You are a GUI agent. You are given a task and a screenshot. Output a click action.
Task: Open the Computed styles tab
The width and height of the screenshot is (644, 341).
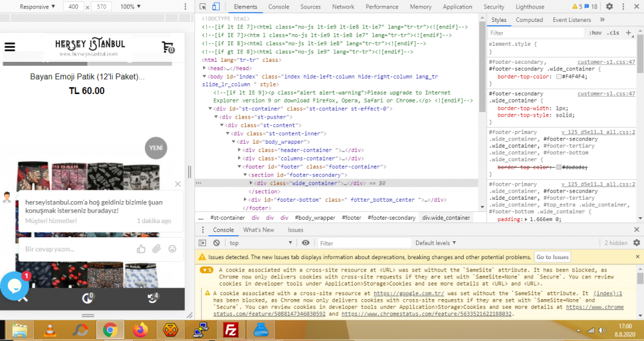[x=529, y=20]
